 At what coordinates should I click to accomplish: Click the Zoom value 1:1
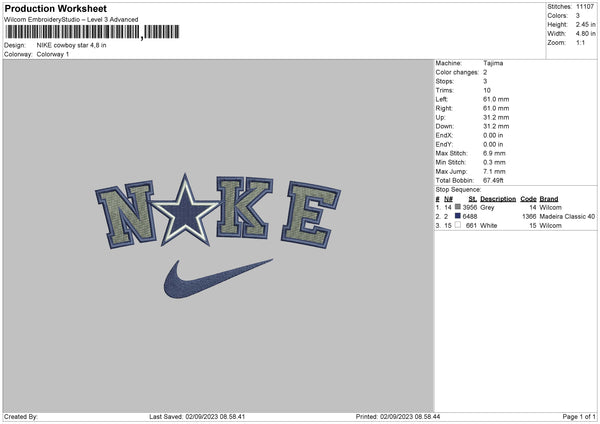[580, 42]
